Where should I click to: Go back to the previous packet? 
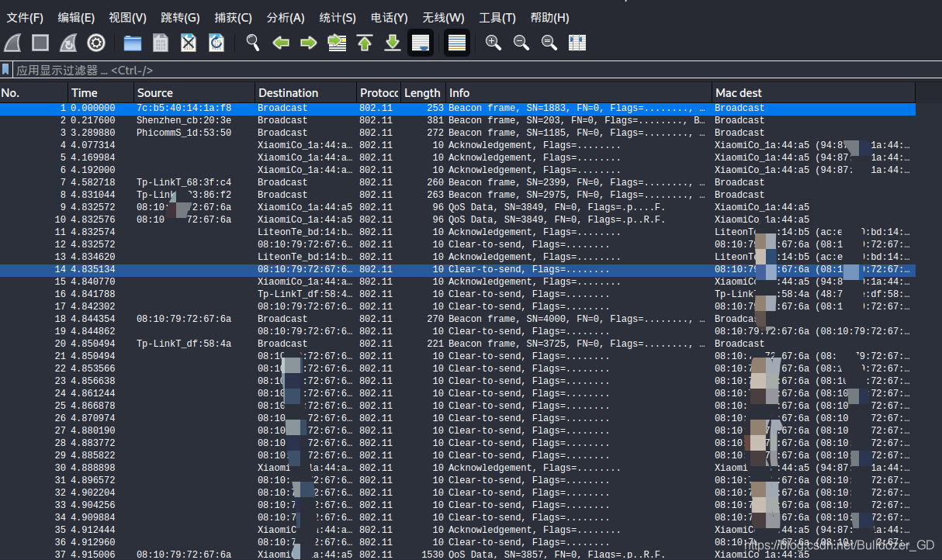(281, 43)
